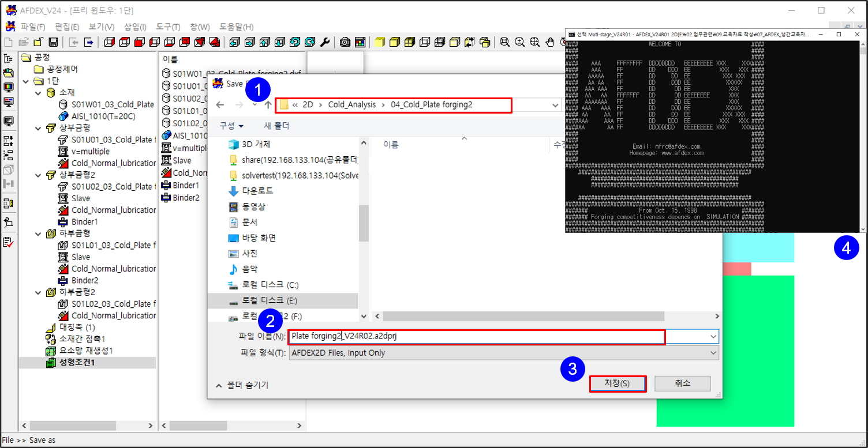868x448 pixels.
Task: Click the AISI_1010 material icon in list pane
Action: 167,135
